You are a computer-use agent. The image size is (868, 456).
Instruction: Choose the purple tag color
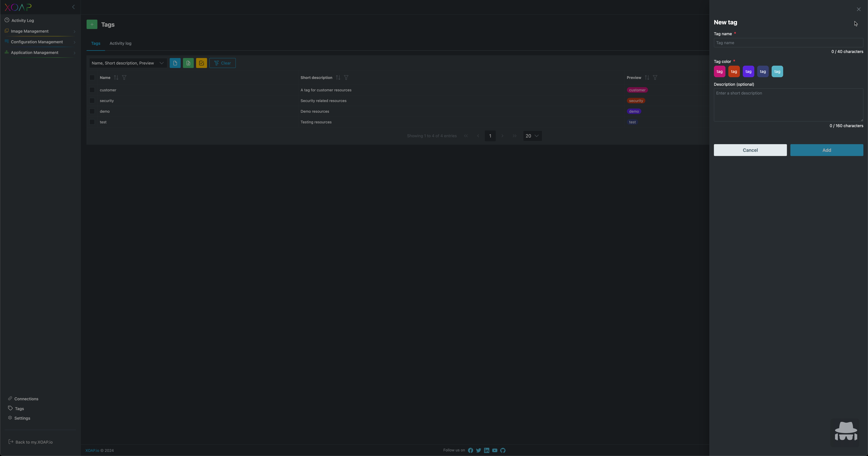click(748, 71)
